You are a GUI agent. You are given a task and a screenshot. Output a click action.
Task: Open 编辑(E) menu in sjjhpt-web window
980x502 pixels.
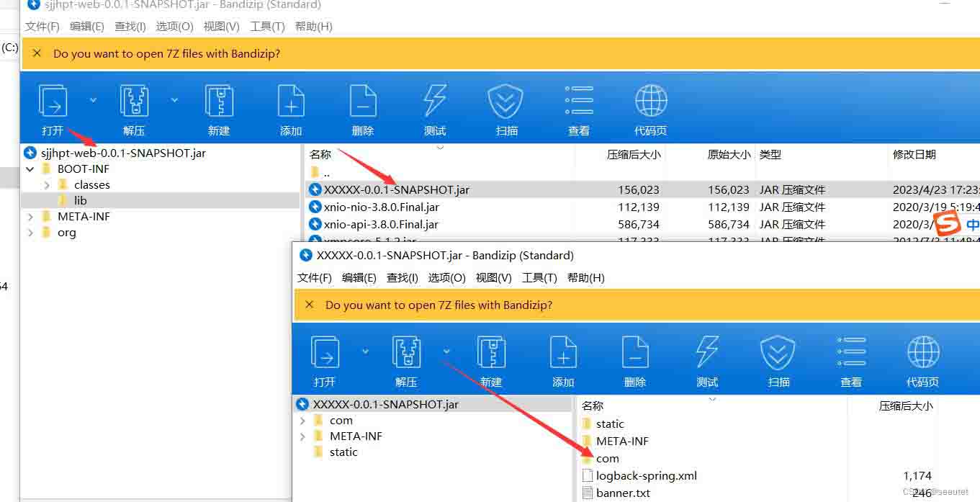click(x=87, y=27)
